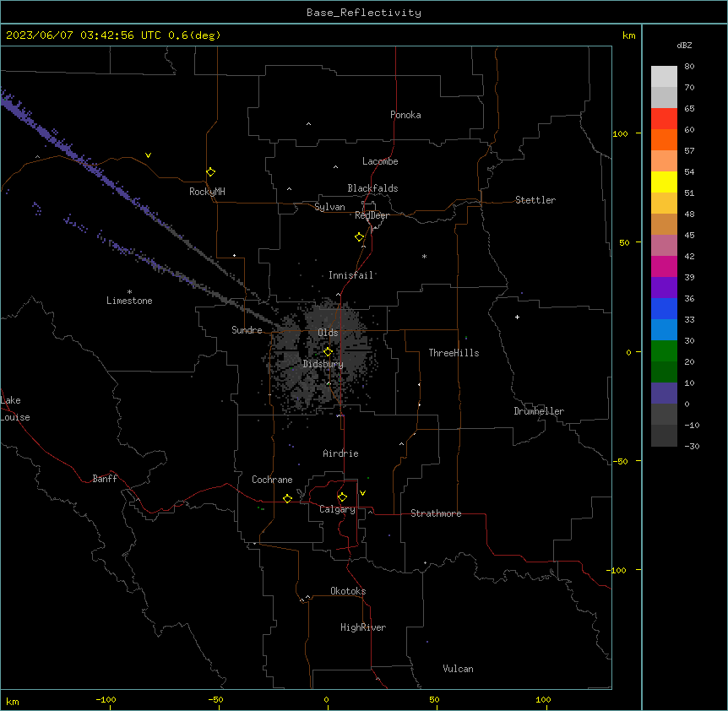Click the Cochrane label
Image resolution: width=728 pixels, height=711 pixels.
272,480
